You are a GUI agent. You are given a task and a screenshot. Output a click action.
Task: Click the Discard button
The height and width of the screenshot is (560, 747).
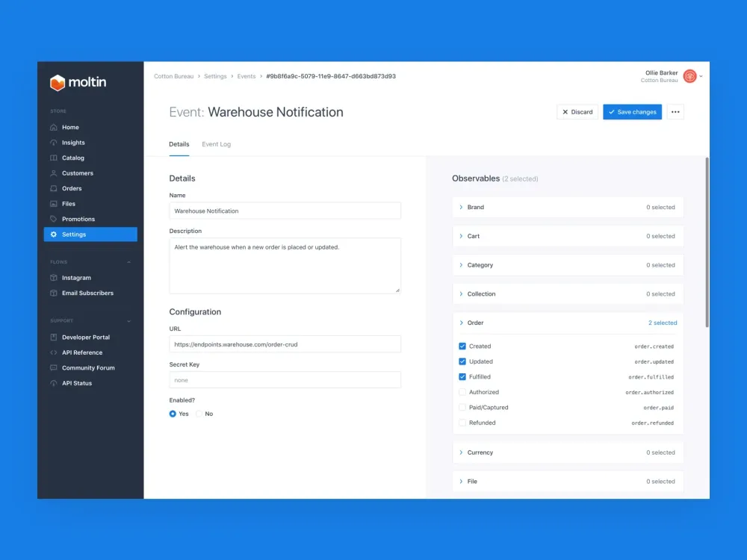(577, 112)
